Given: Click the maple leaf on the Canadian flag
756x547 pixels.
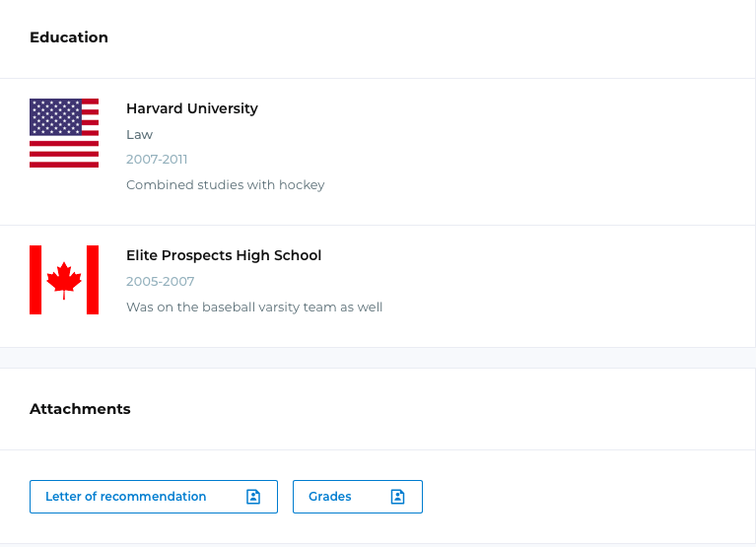Looking at the screenshot, I should click(64, 281).
